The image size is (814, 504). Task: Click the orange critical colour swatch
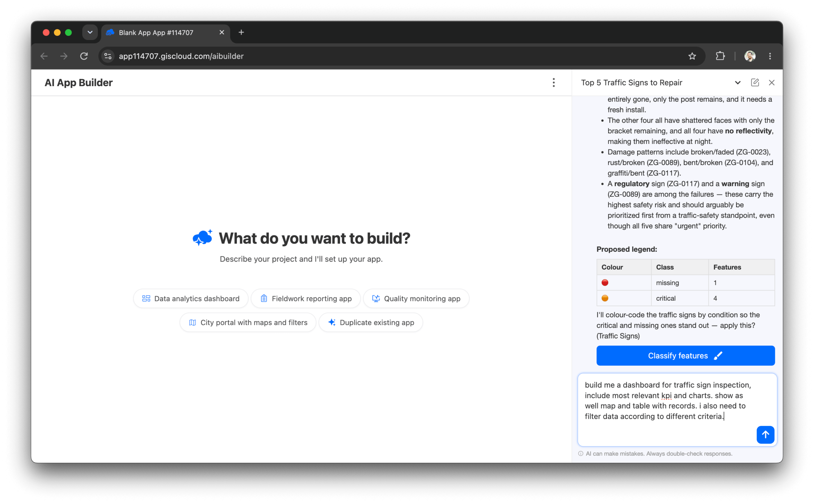coord(604,298)
